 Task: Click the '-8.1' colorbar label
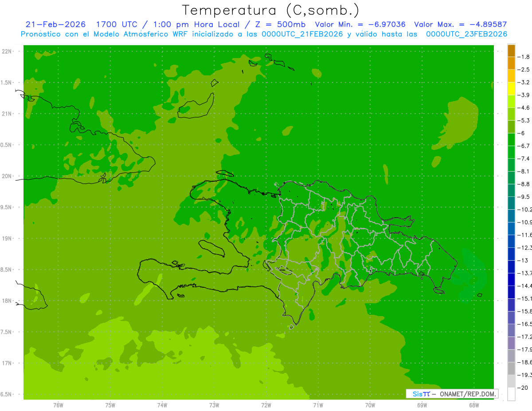click(524, 171)
